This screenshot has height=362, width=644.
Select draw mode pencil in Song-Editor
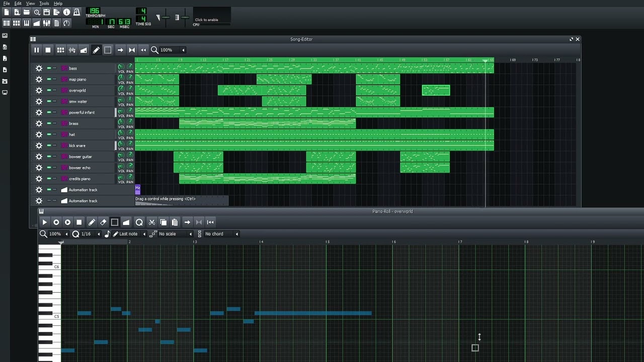[x=96, y=50]
